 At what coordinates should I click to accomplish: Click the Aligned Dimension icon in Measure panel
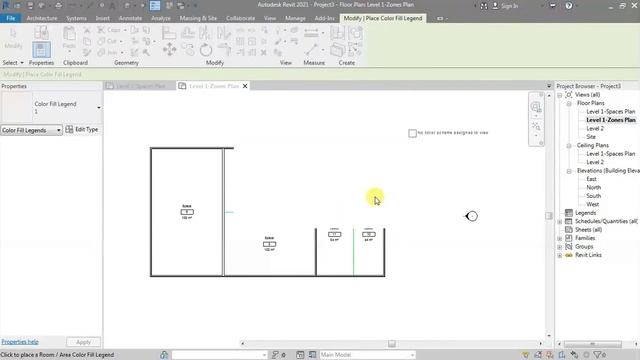click(x=311, y=33)
